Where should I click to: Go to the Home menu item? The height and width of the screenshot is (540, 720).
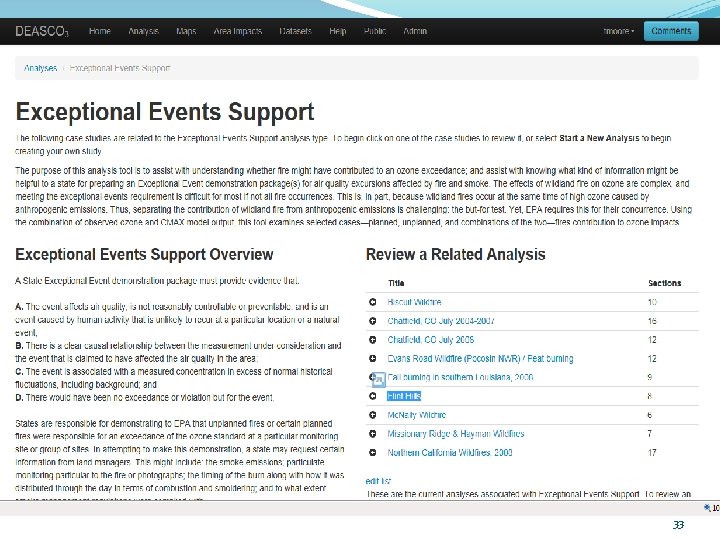(100, 31)
